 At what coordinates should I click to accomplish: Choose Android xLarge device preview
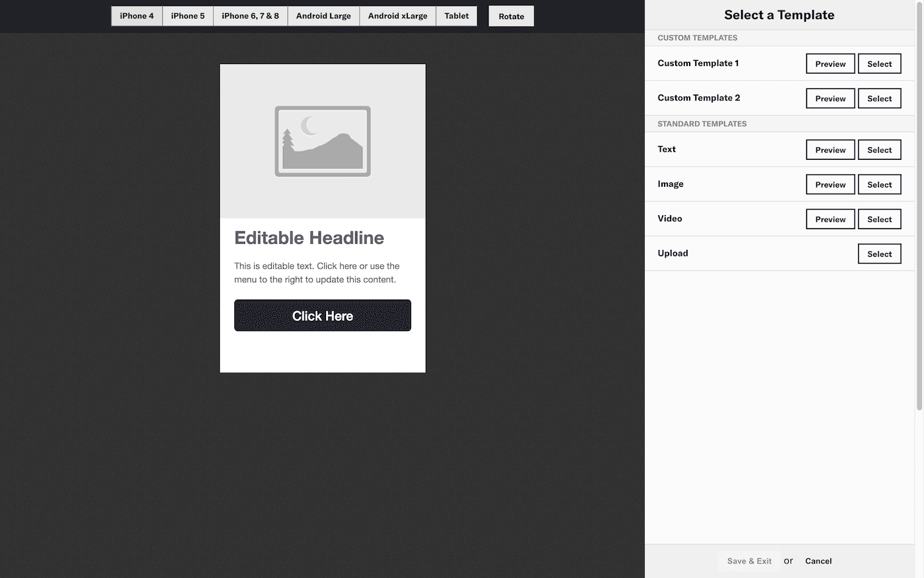pos(397,16)
